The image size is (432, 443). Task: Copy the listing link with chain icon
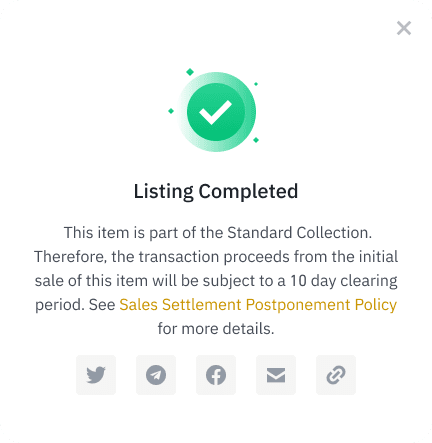tap(336, 375)
